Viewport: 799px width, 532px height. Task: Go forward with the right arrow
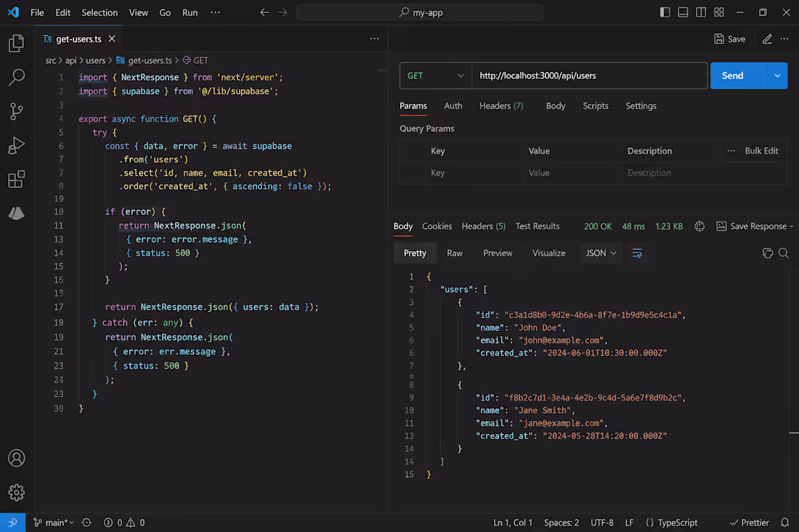(x=283, y=12)
